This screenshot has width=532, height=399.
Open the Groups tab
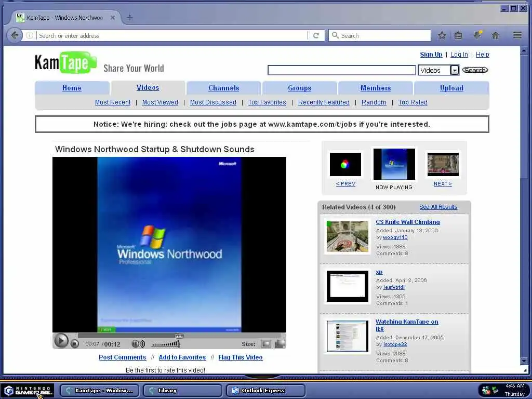[300, 88]
